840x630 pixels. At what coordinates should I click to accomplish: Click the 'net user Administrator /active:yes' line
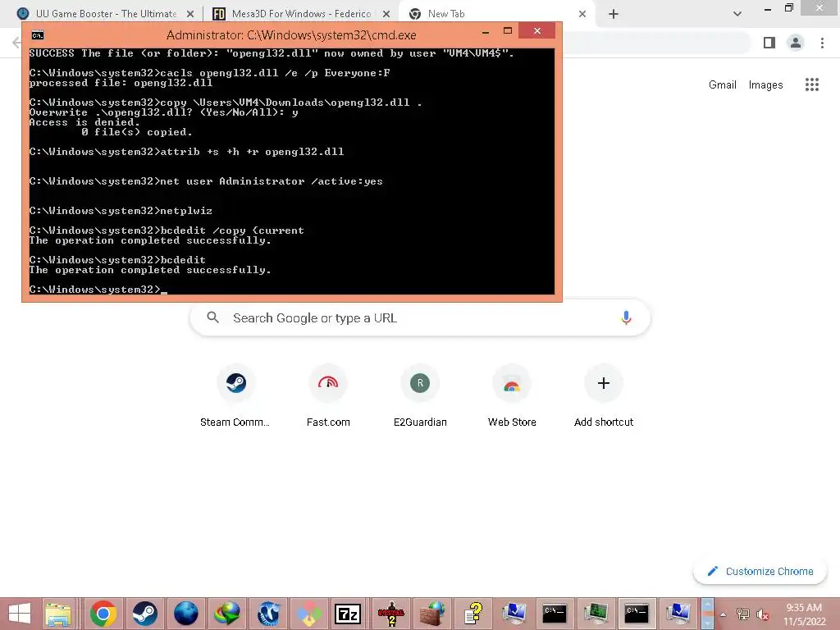pyautogui.click(x=206, y=181)
